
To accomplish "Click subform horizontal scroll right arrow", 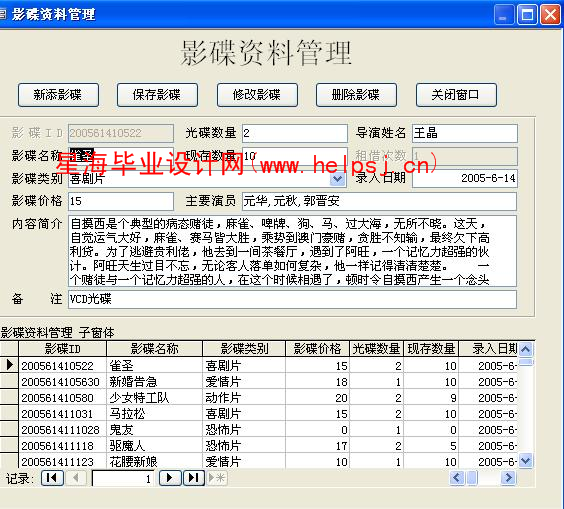I will [x=509, y=478].
